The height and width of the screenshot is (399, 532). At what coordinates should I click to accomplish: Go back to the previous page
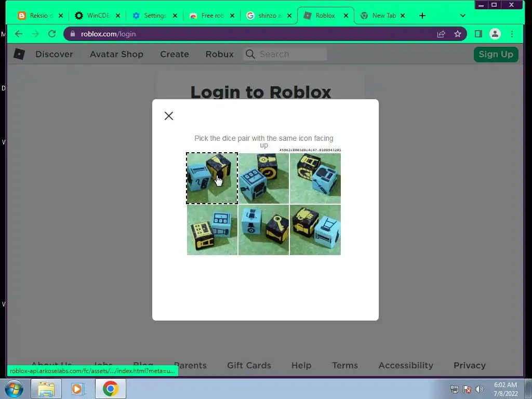tap(19, 34)
